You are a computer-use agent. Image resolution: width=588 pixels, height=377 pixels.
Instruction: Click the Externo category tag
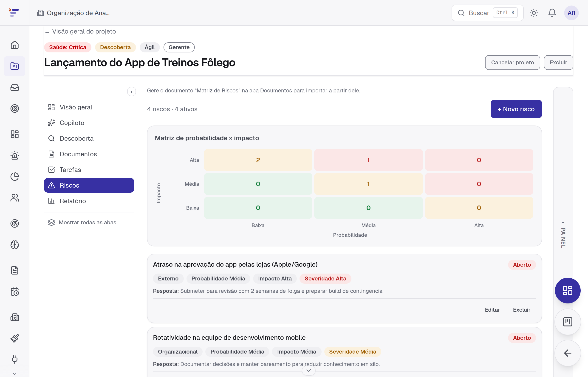tap(168, 279)
